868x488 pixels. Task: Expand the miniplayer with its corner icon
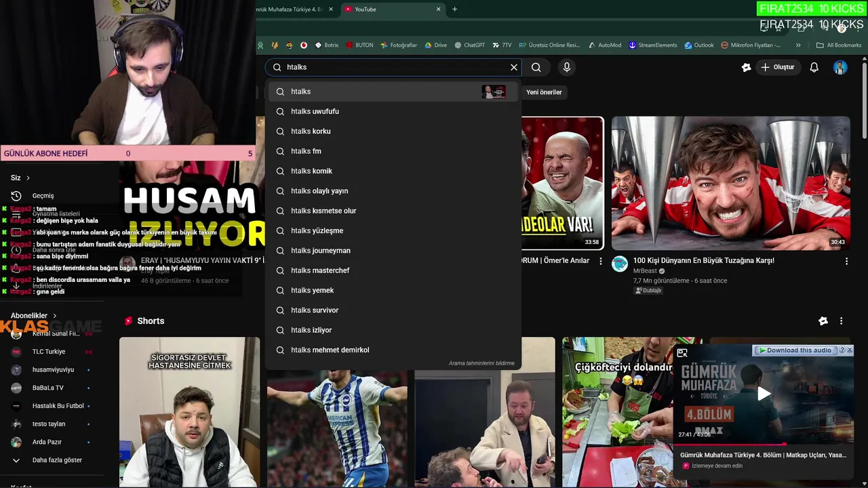[x=682, y=352]
